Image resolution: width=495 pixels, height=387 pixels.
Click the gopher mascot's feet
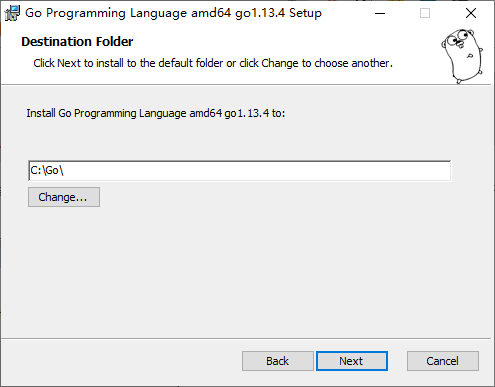[469, 77]
